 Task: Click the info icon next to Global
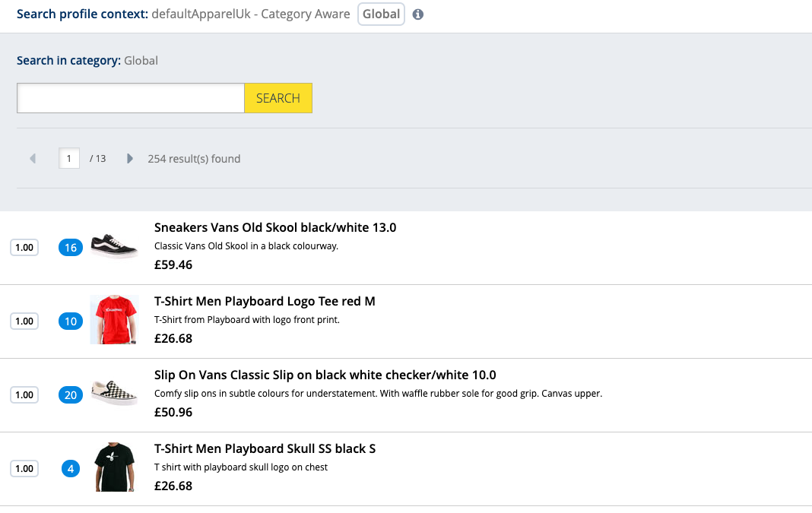[418, 14]
